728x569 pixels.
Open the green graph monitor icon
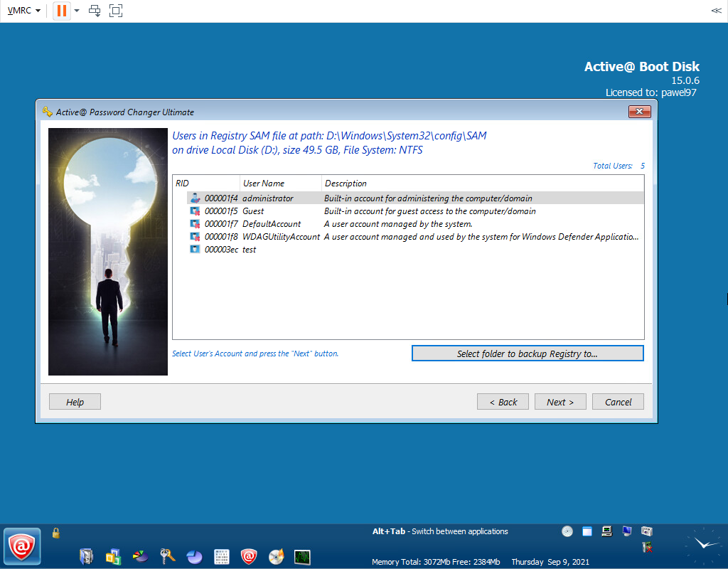(302, 556)
